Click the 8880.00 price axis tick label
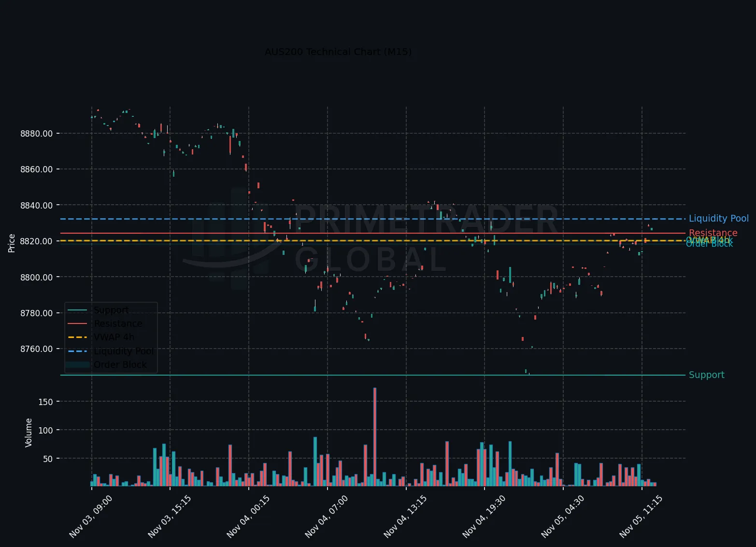Screen dimensions: 756x547 [37, 134]
